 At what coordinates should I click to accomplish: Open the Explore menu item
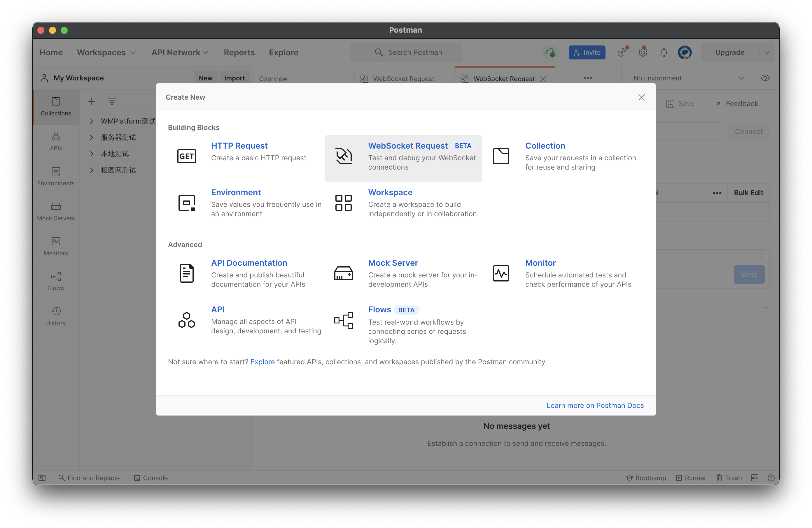click(x=283, y=52)
